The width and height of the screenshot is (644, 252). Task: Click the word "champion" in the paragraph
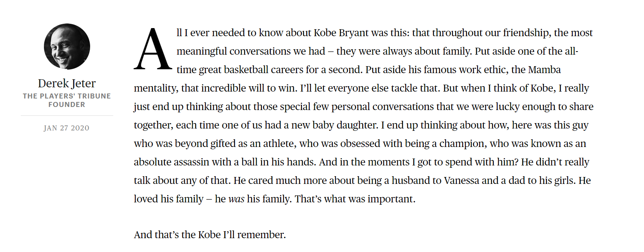[x=462, y=144]
